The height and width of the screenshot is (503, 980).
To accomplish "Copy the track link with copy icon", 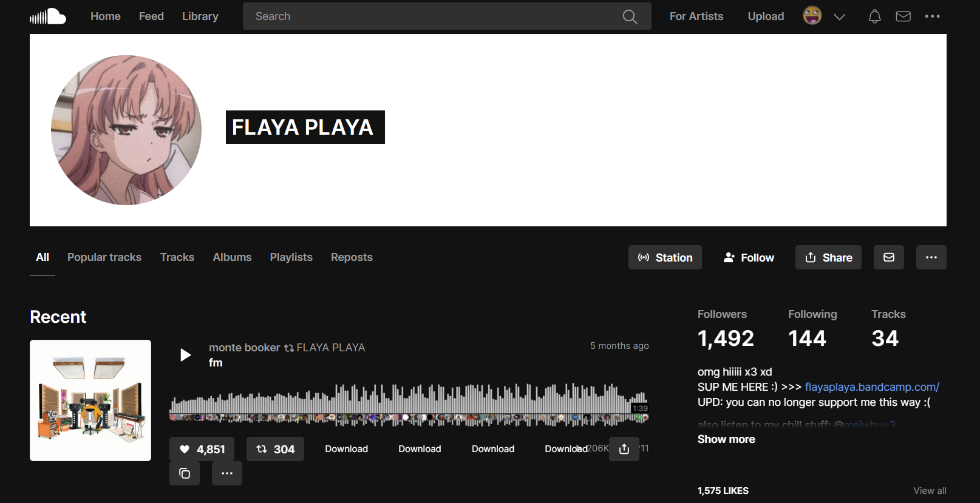I will [x=185, y=473].
